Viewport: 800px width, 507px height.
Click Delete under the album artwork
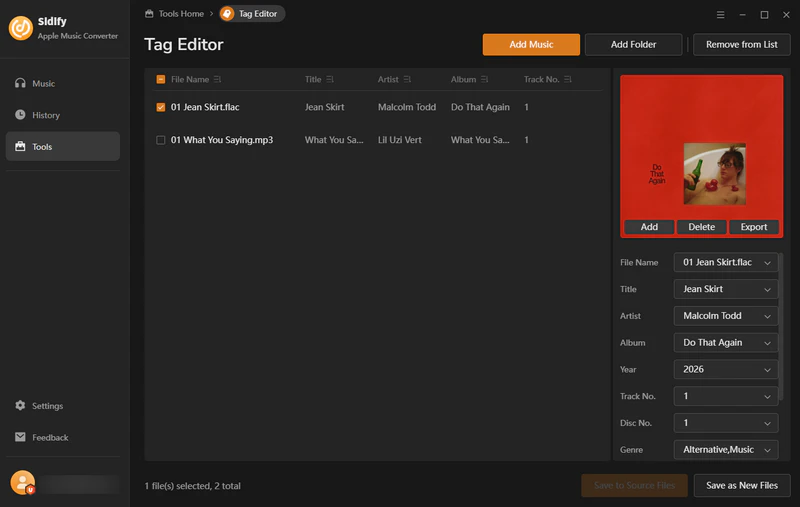coord(701,227)
